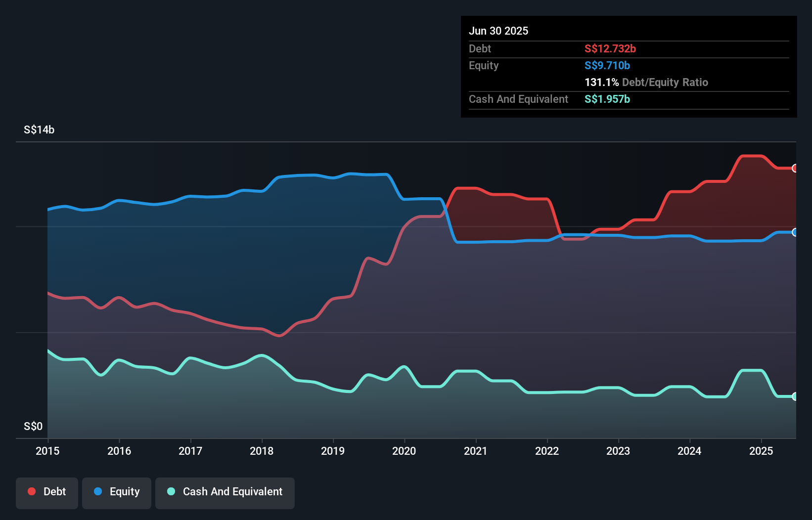Viewport: 812px width, 520px height.
Task: Select the Debt endpoint marker on the chart
Action: click(795, 168)
